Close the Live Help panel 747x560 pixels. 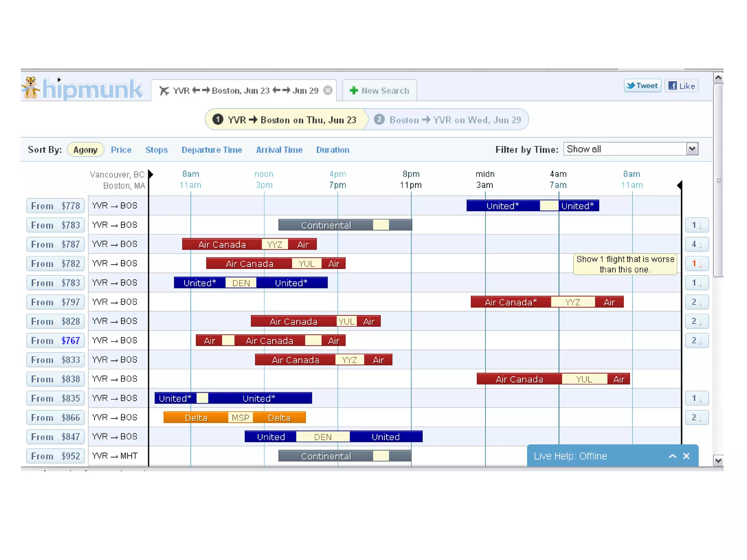click(x=686, y=456)
